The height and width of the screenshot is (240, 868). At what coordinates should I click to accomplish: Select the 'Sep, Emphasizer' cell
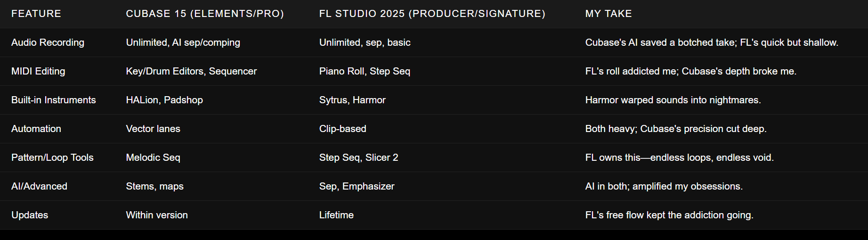357,186
